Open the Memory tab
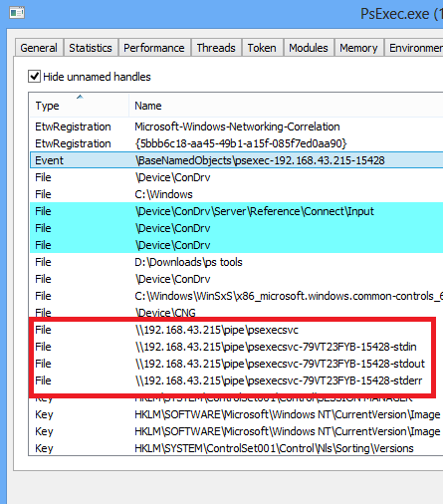443x504 pixels. [x=359, y=48]
